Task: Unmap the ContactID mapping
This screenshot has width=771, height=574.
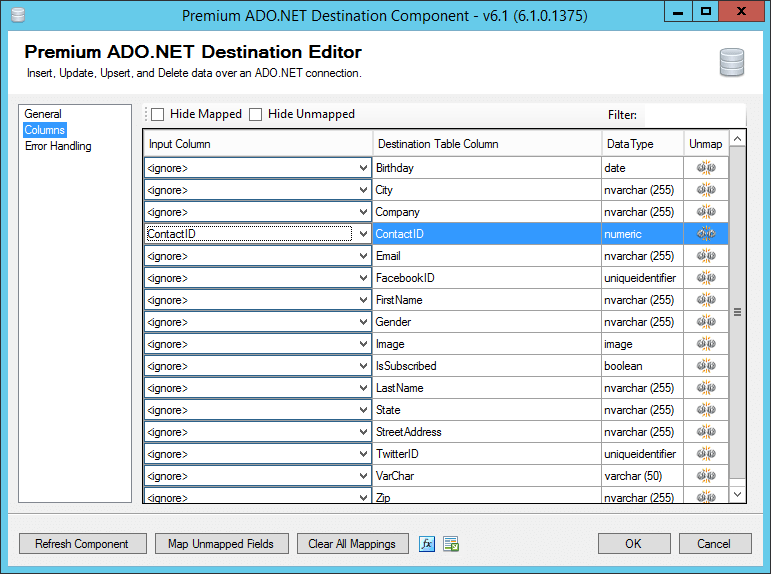Action: pos(706,234)
